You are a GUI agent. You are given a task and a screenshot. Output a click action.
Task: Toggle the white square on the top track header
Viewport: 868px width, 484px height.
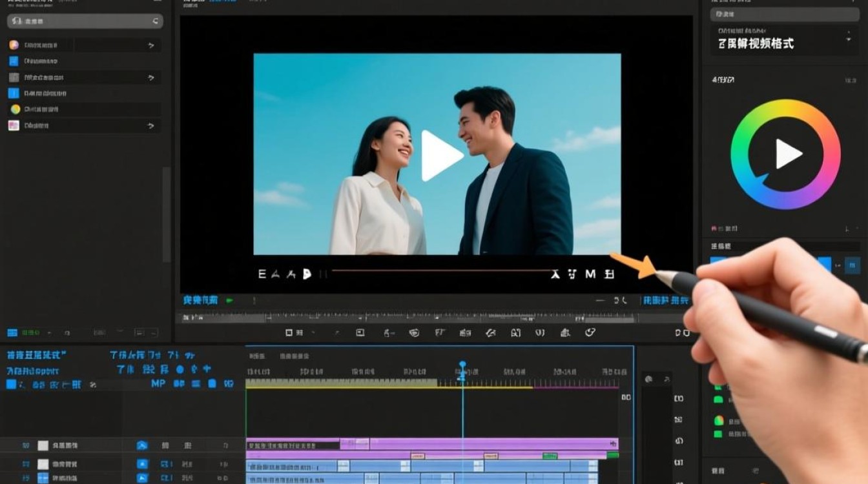click(43, 445)
